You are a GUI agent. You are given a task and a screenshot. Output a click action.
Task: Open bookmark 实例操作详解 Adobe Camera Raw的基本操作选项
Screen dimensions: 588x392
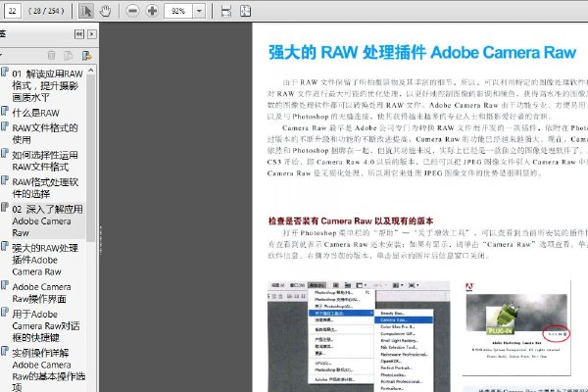[x=49, y=369]
